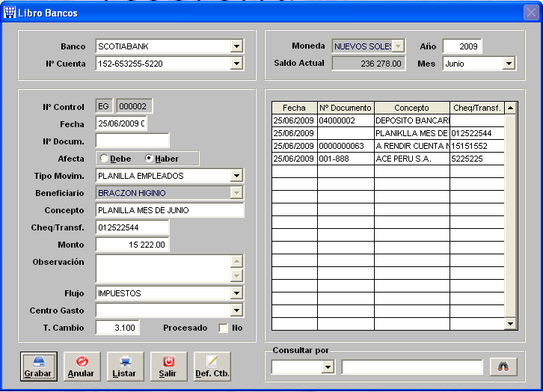Viewport: 543px width, 392px height.
Task: Open the Centro Gasto dropdown
Action: point(236,310)
